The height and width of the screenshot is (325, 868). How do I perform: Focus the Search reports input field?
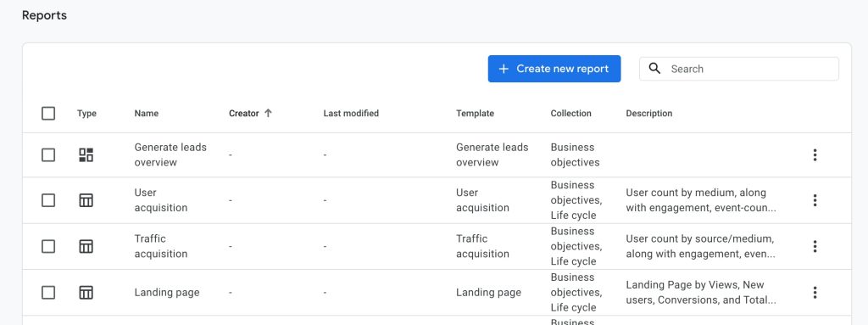coord(739,69)
